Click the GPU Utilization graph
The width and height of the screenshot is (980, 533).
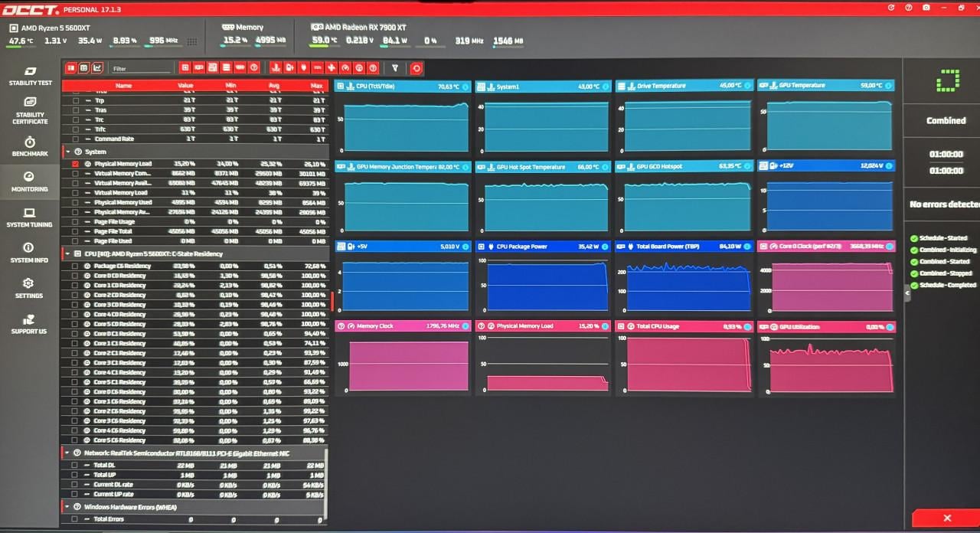[827, 358]
